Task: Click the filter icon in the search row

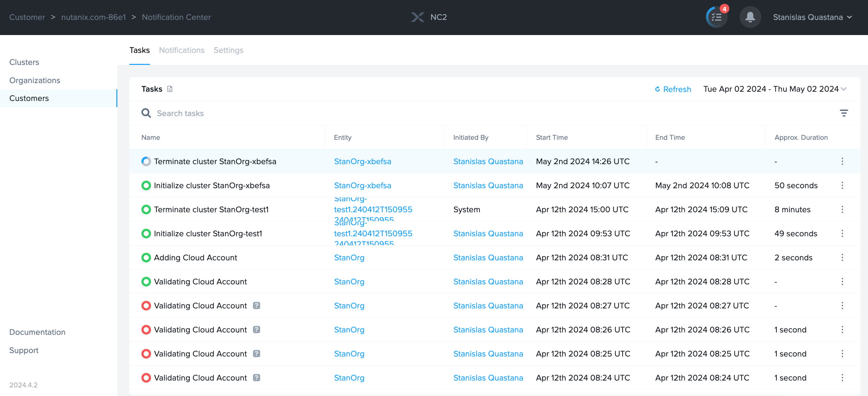Action: pos(844,113)
